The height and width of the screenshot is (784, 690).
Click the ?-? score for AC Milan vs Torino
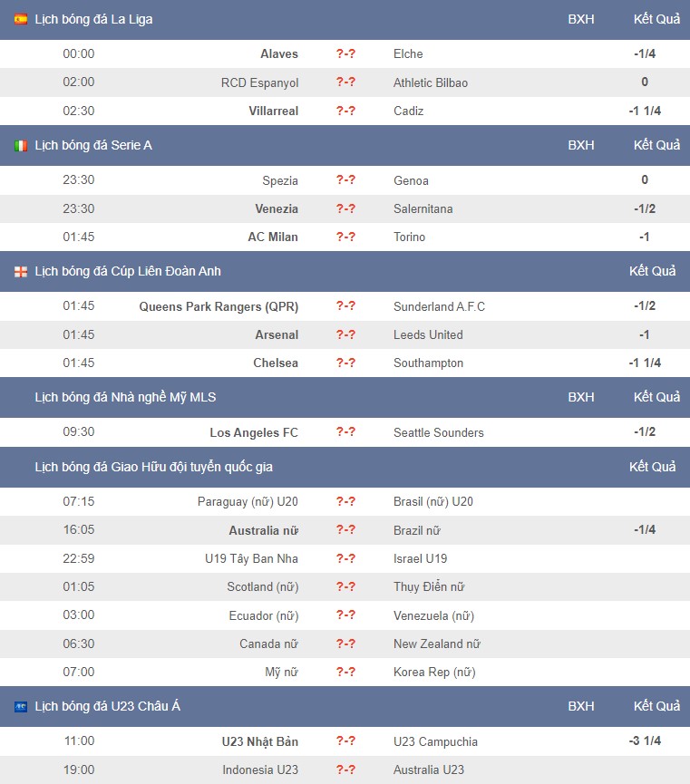tap(345, 237)
